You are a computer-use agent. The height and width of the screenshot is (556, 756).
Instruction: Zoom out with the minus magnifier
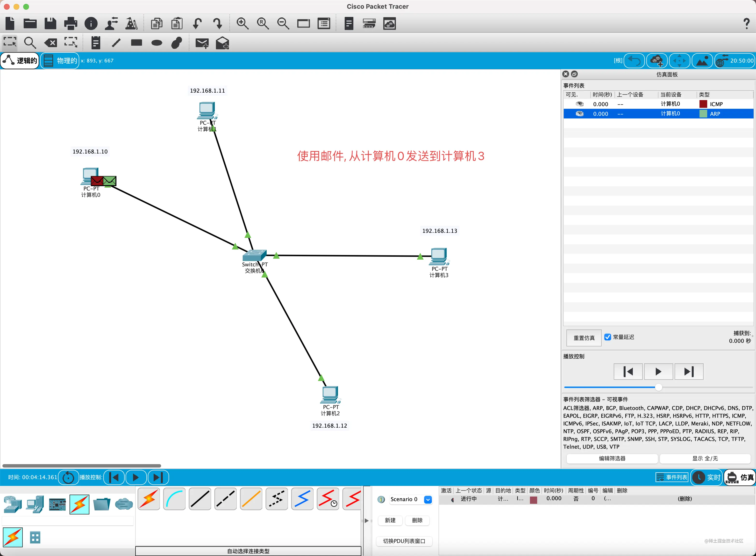pyautogui.click(x=283, y=23)
